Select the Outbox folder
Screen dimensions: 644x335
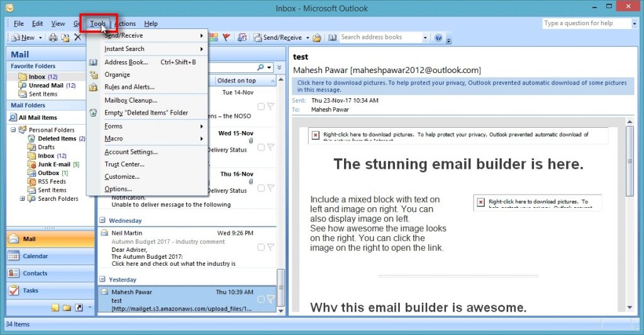tap(48, 173)
